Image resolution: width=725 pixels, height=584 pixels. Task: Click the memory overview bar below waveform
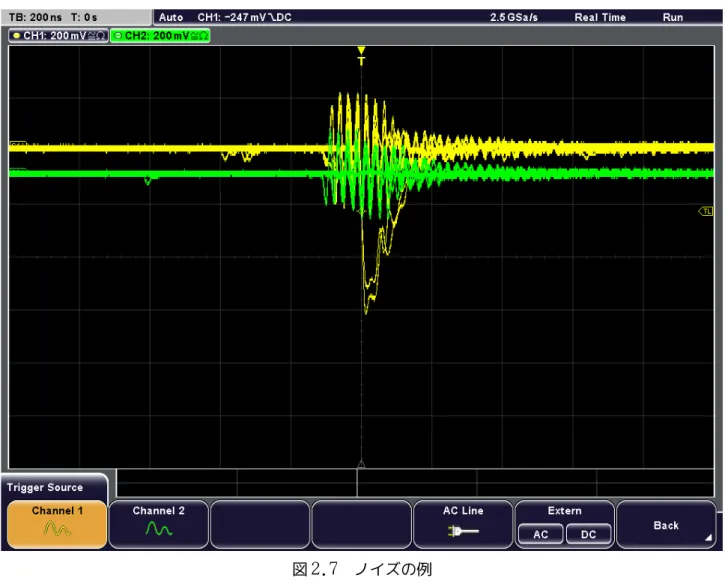coord(415,483)
